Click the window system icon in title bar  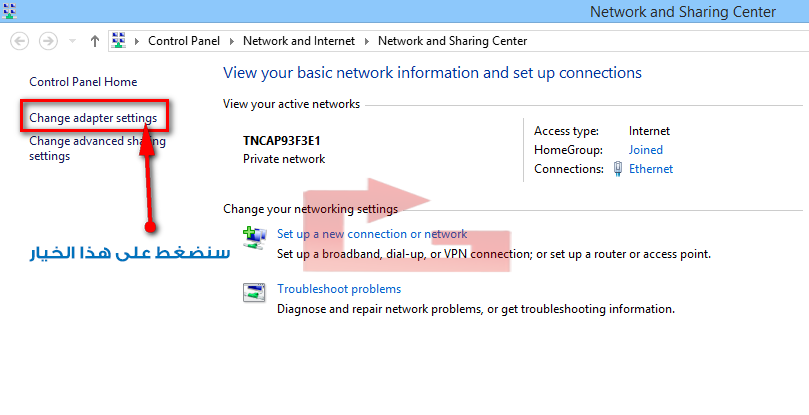(10, 11)
